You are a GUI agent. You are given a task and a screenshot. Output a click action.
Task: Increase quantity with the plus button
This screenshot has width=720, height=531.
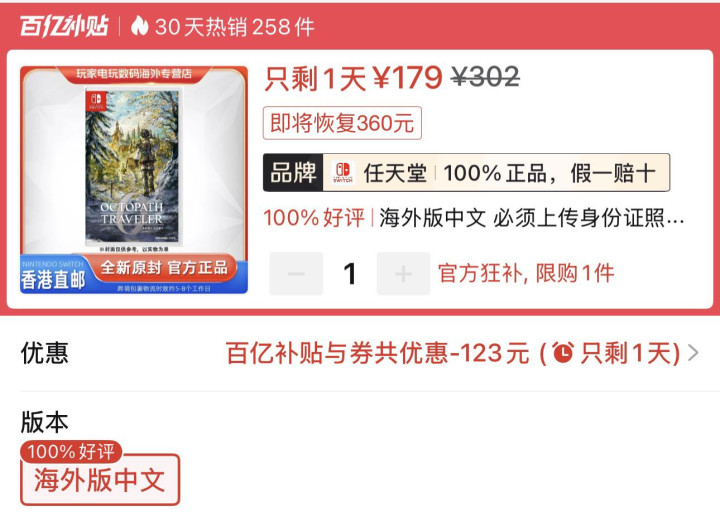click(x=403, y=274)
